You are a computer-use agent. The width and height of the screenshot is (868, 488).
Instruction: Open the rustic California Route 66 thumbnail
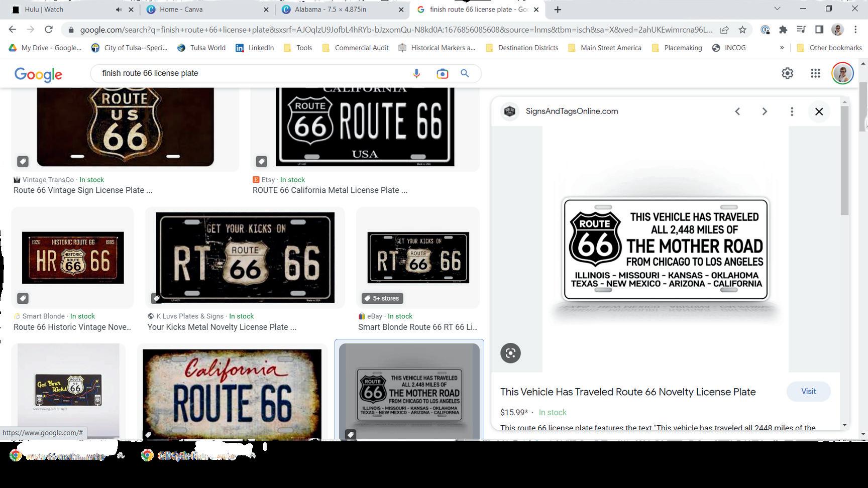pos(232,394)
